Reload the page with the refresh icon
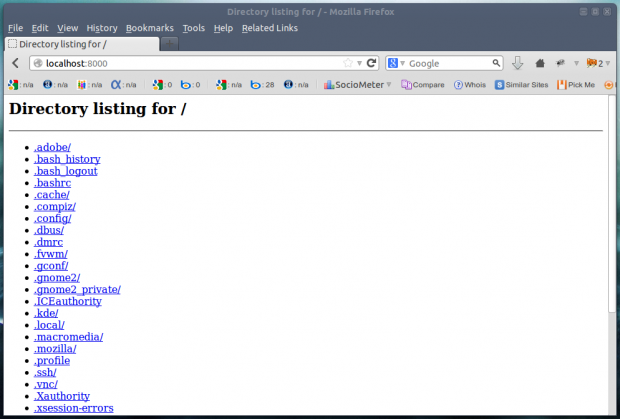The height and width of the screenshot is (419, 620). tap(371, 63)
